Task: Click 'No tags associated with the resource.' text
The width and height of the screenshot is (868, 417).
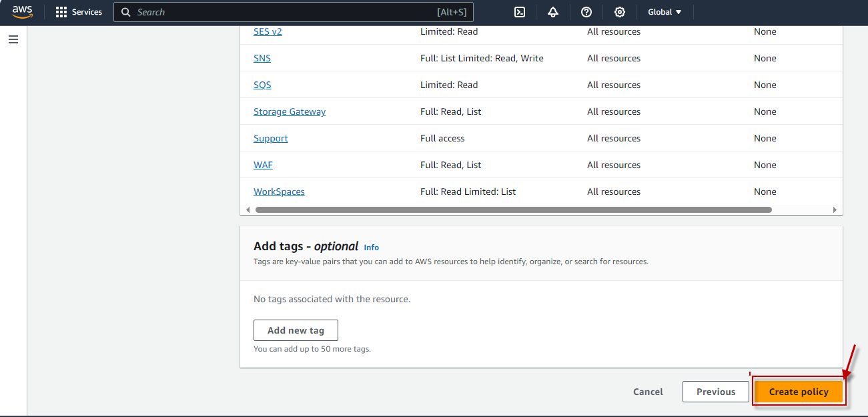Action: tap(332, 299)
